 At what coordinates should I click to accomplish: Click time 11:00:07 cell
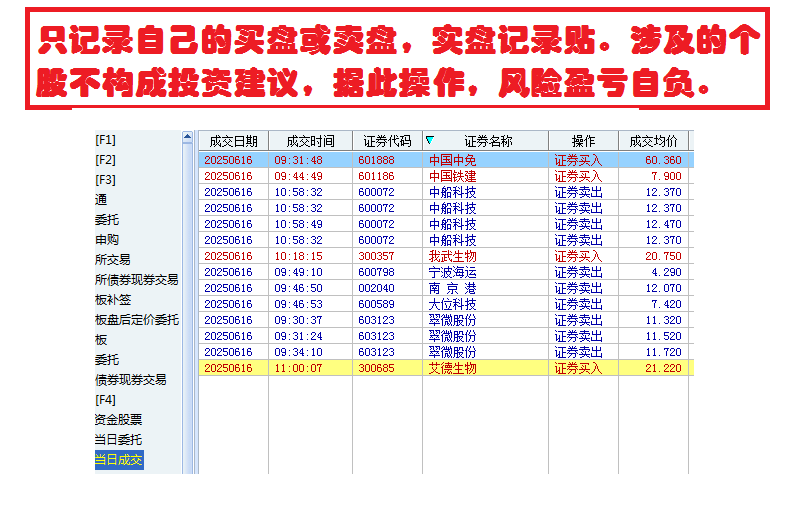pos(298,369)
